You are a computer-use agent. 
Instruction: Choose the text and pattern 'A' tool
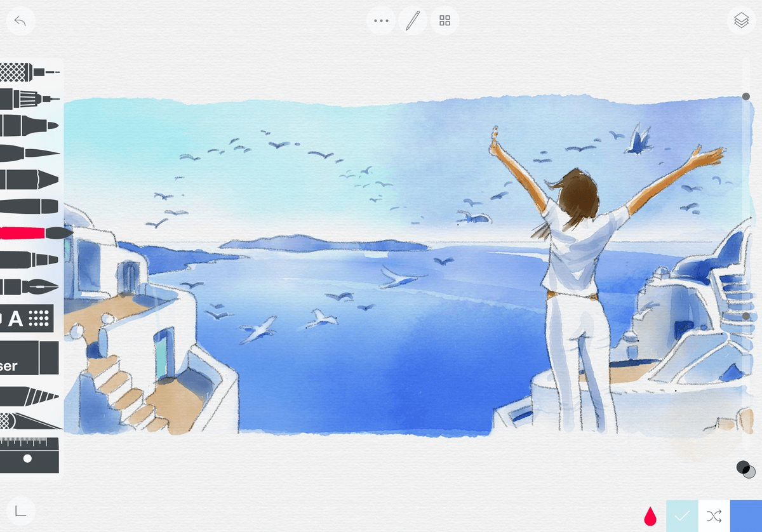25,319
